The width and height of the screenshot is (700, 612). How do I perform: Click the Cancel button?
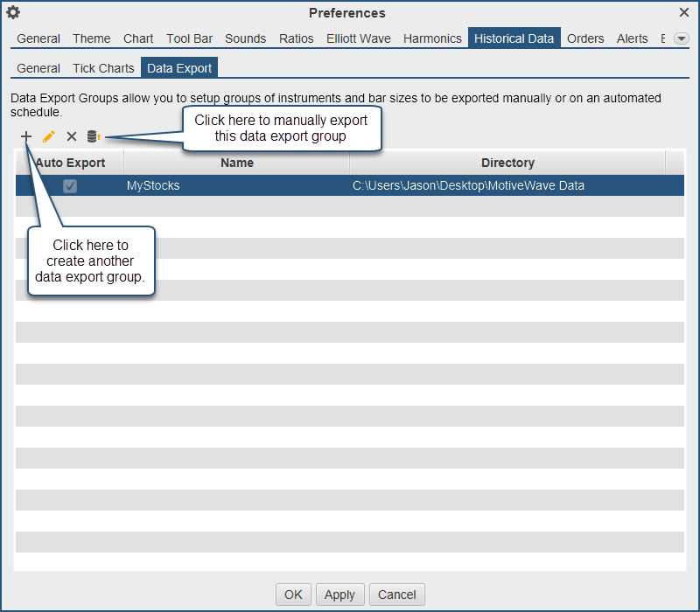point(397,595)
